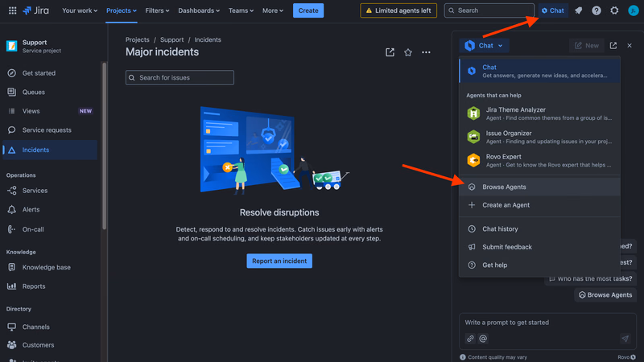
Task: Click the Chat button in top bar
Action: [553, 10]
